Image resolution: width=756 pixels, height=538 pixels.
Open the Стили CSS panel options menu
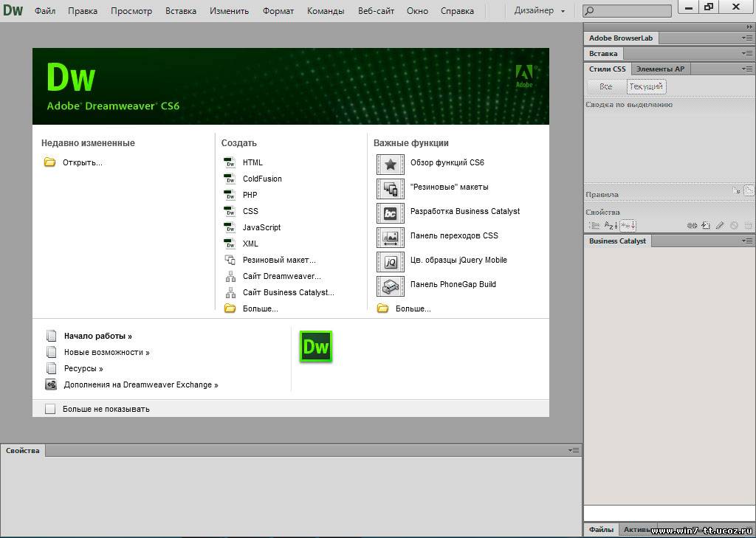coord(747,69)
